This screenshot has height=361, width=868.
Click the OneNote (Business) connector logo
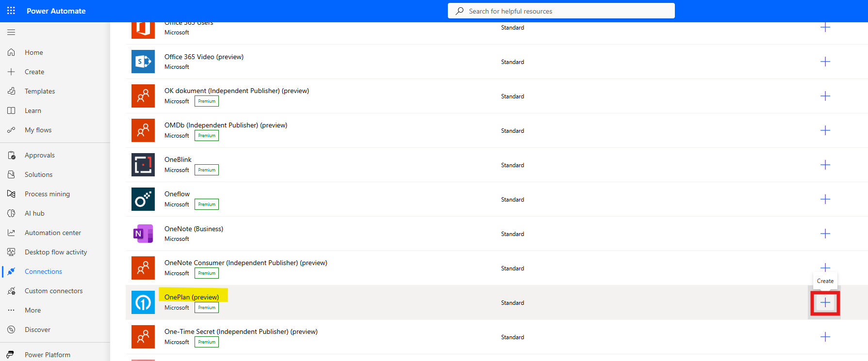pyautogui.click(x=143, y=234)
